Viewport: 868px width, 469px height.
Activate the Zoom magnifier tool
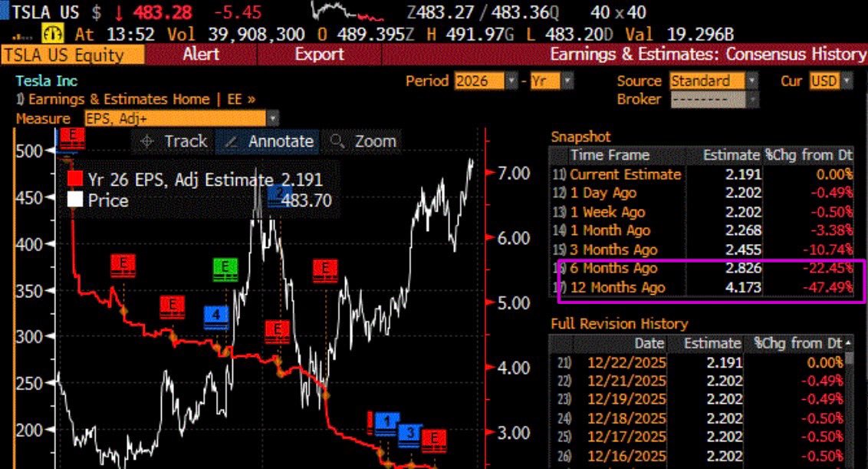[x=363, y=141]
